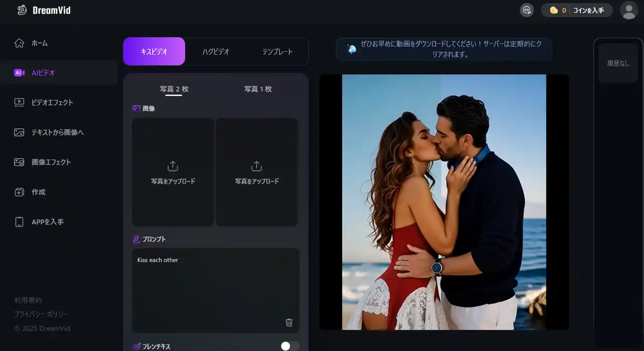Select the キスビデオ tab
This screenshot has height=351, width=644.
point(154,51)
